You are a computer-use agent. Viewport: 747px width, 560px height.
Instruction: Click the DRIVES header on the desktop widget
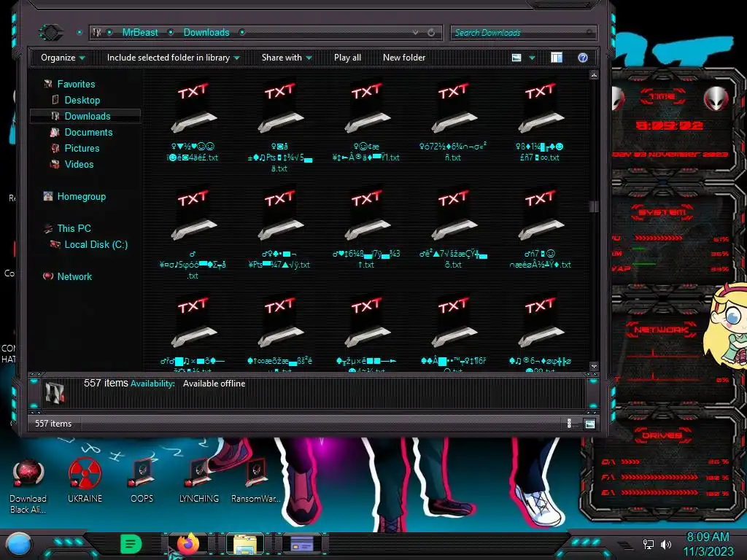tap(662, 435)
